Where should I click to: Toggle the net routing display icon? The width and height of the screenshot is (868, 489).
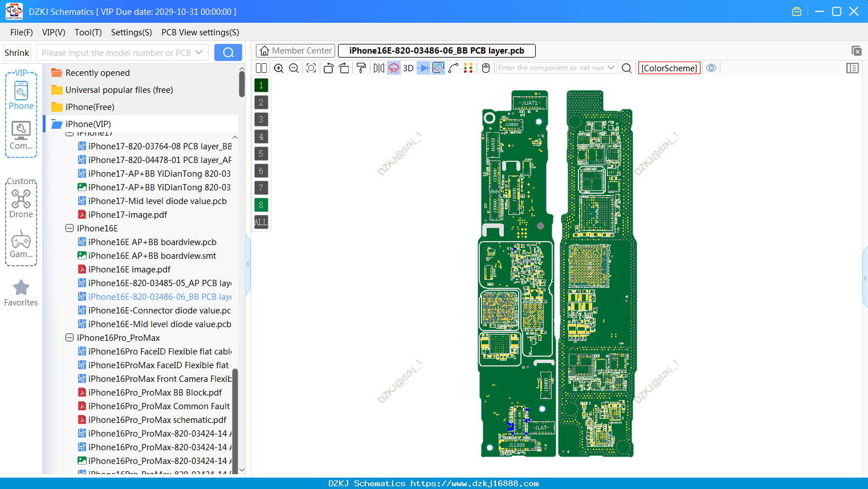coord(438,68)
